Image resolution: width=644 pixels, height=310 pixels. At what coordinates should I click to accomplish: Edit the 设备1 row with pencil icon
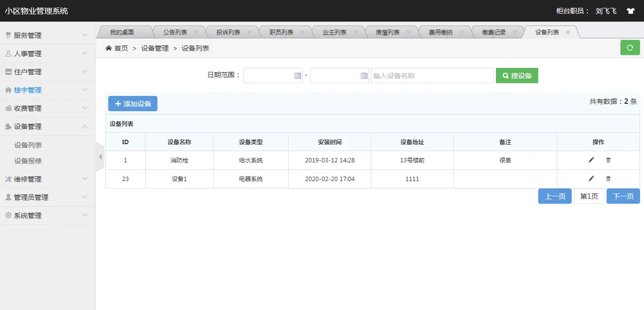(x=591, y=179)
